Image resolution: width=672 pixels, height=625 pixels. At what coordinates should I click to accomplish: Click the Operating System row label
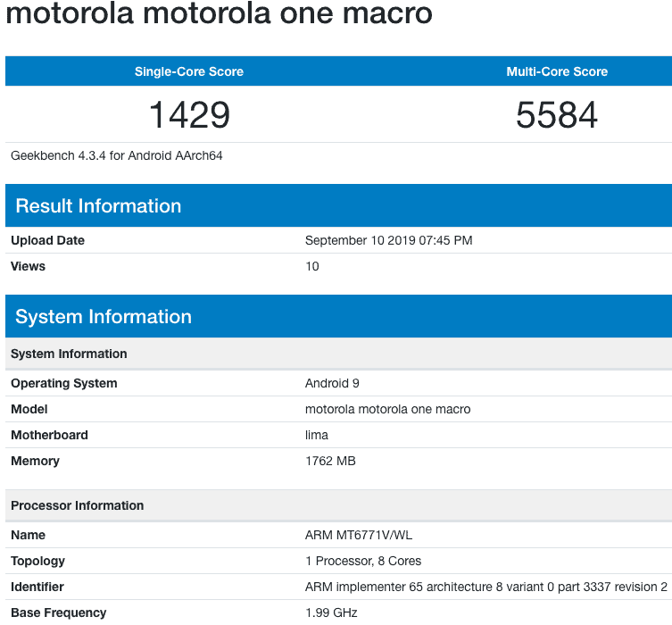(63, 383)
